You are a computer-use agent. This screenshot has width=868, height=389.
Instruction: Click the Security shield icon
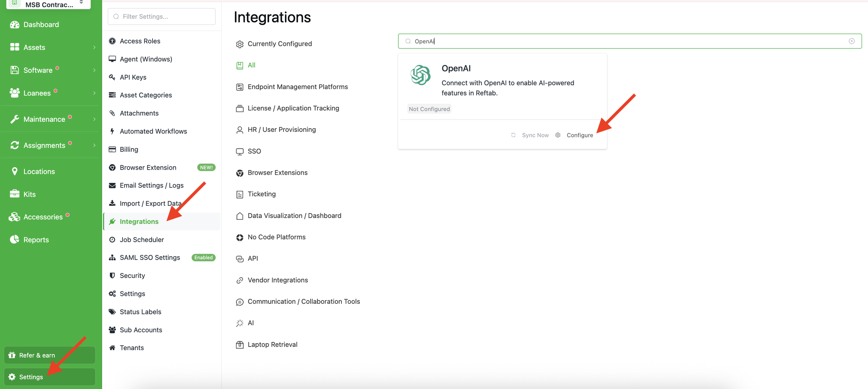112,275
